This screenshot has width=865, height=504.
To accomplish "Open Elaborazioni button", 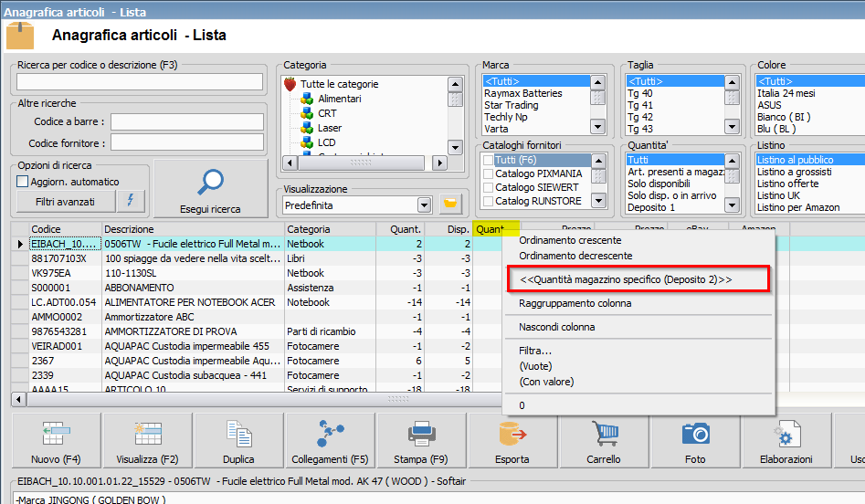I will pyautogui.click(x=786, y=440).
